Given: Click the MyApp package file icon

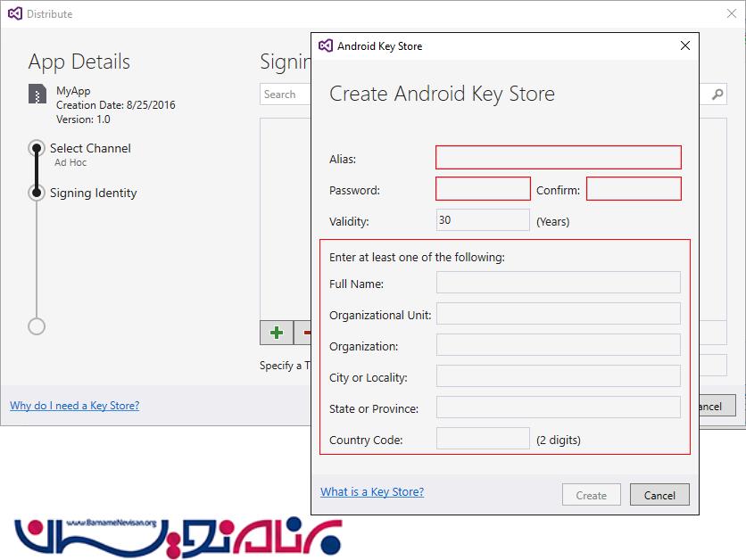Looking at the screenshot, I should click(37, 95).
